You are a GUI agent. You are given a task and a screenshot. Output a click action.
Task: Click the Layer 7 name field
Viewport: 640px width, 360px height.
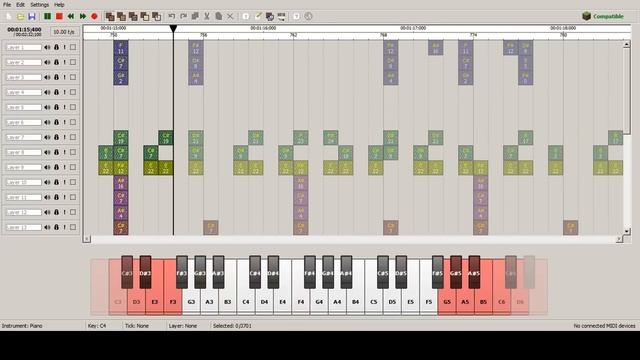24,137
